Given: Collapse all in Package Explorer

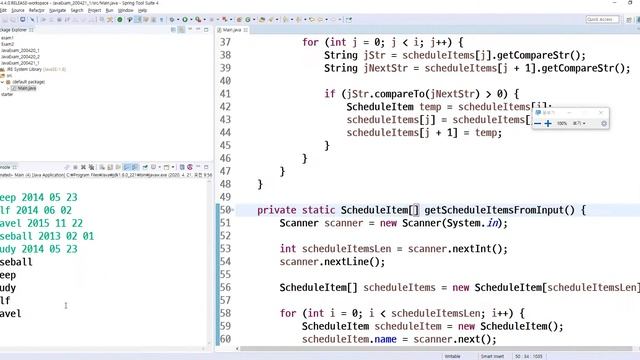Looking at the screenshot, I should (173, 30).
